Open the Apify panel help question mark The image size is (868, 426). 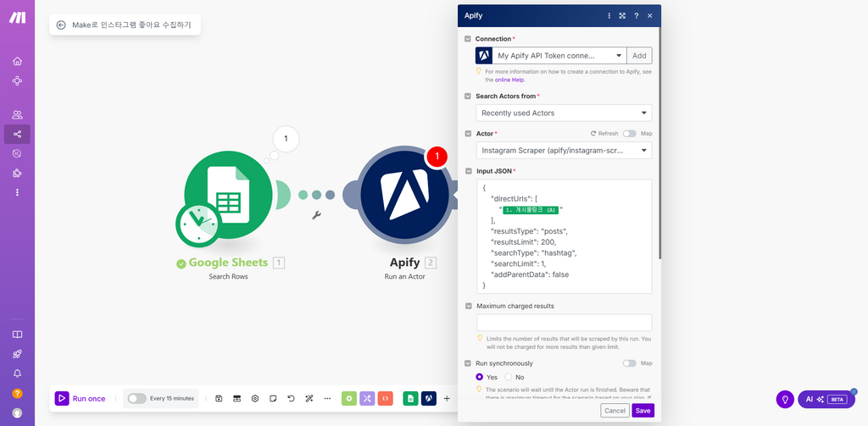coord(637,16)
